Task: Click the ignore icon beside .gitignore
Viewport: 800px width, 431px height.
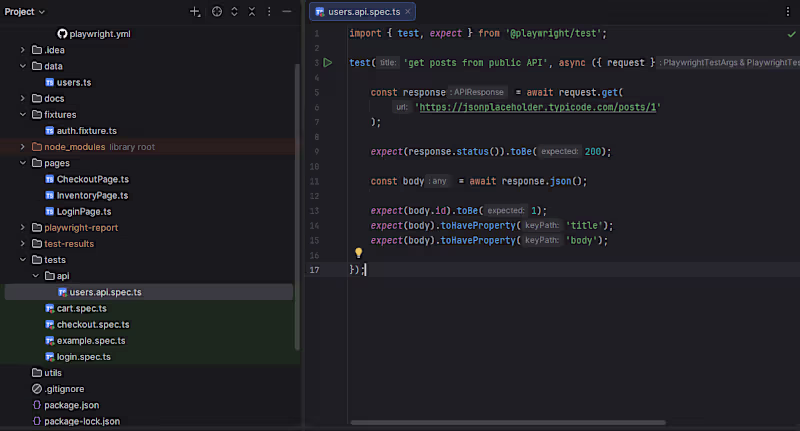Action: pyautogui.click(x=37, y=389)
